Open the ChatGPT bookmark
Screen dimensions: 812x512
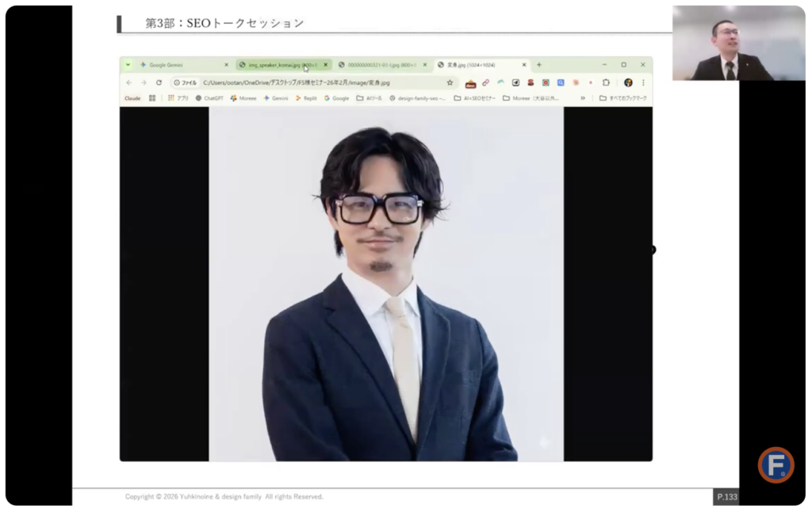click(x=209, y=98)
